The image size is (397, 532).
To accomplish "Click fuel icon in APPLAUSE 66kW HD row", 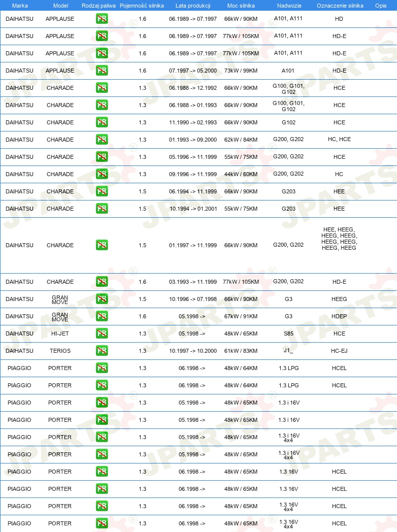I will tap(102, 19).
